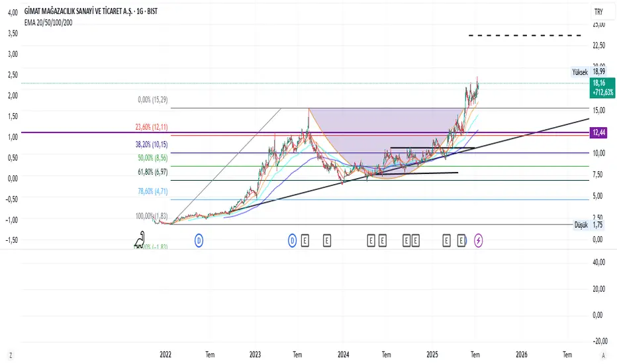The height and width of the screenshot is (364, 617).
Task: Open the first E earnings marker after 2025
Action: click(446, 240)
